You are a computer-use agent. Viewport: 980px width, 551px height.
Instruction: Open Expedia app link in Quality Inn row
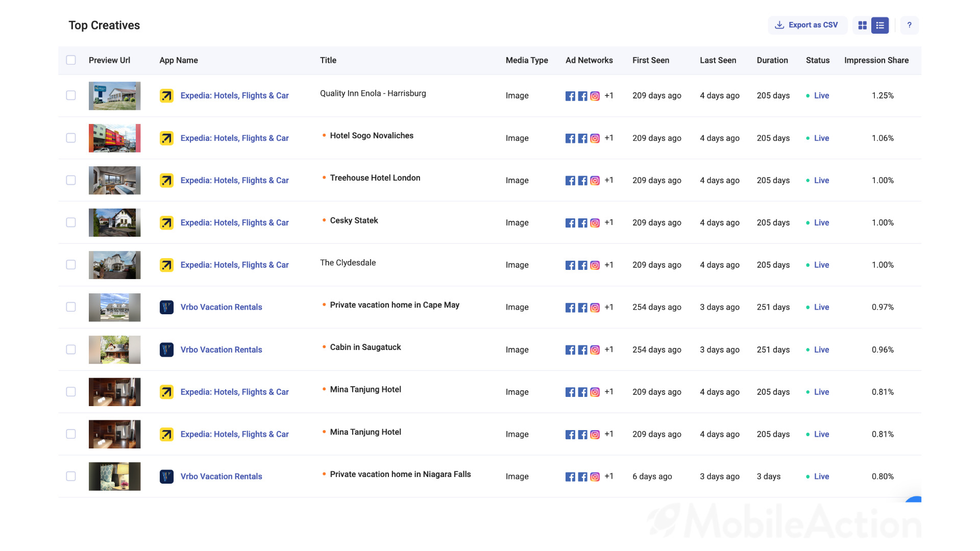(234, 95)
